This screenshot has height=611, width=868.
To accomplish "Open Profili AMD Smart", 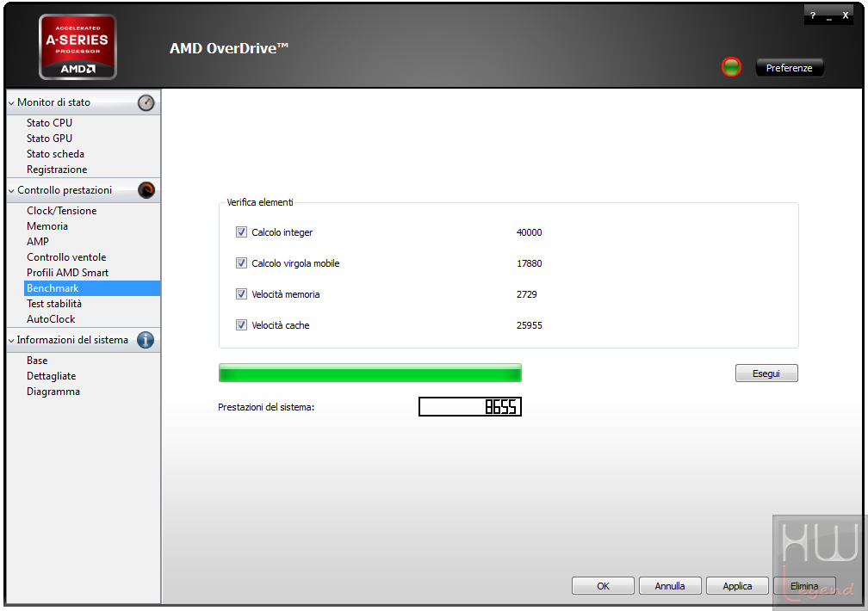I will (67, 273).
